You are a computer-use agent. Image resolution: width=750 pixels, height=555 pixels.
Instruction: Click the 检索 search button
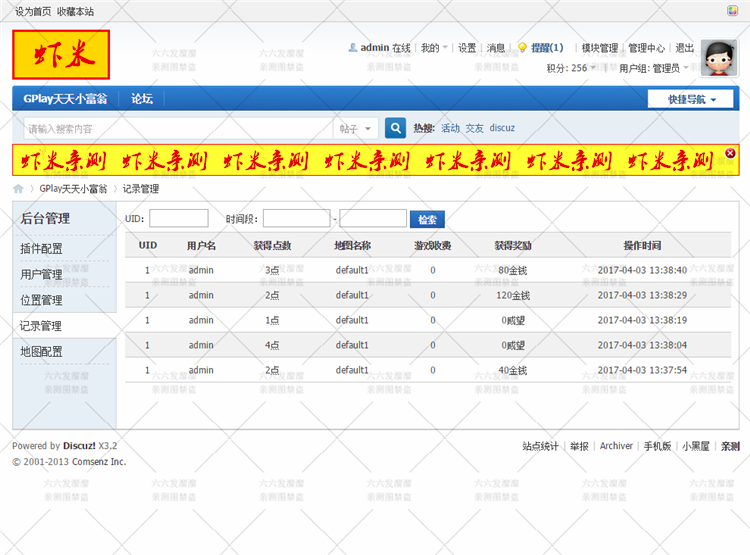pos(428,219)
